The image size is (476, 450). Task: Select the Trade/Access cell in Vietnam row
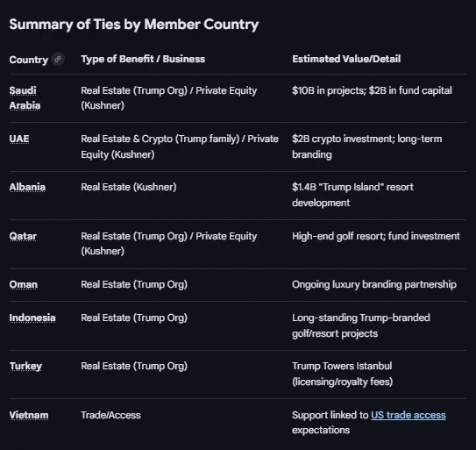(x=110, y=415)
